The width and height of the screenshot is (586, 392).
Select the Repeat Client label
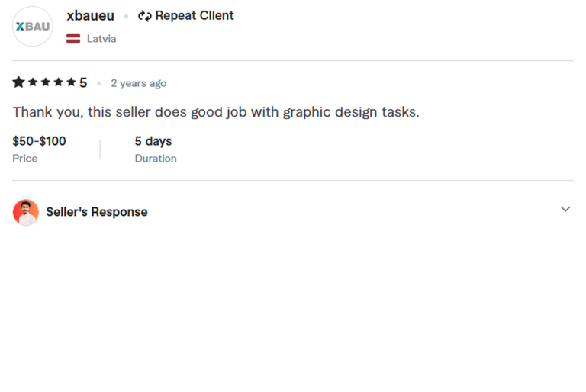[195, 16]
